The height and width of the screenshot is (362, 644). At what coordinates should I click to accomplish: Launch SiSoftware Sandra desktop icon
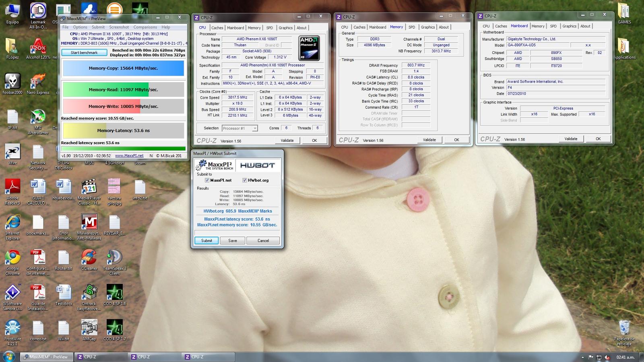coord(12,298)
